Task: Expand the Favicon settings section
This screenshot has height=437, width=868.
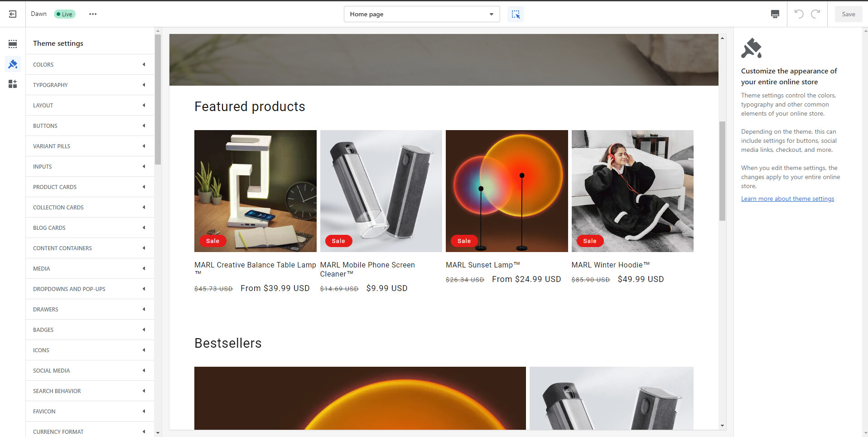Action: (x=90, y=411)
